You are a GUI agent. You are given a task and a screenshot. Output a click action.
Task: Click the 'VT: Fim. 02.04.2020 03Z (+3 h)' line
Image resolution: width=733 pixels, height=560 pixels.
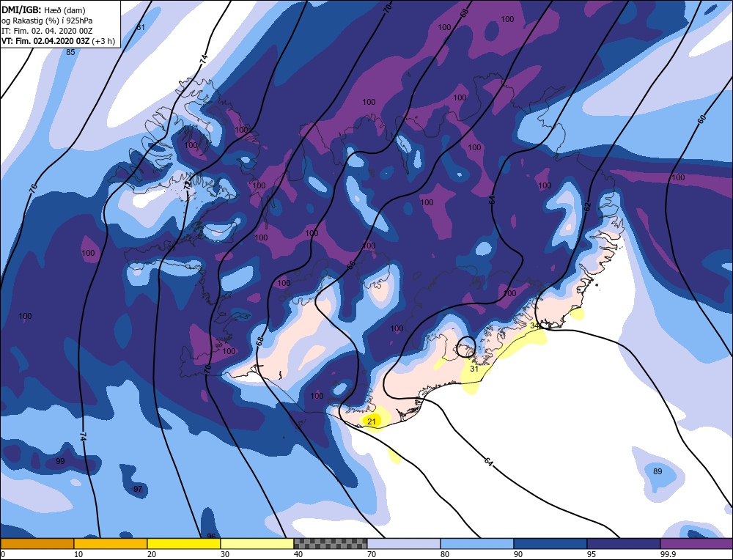(x=58, y=41)
